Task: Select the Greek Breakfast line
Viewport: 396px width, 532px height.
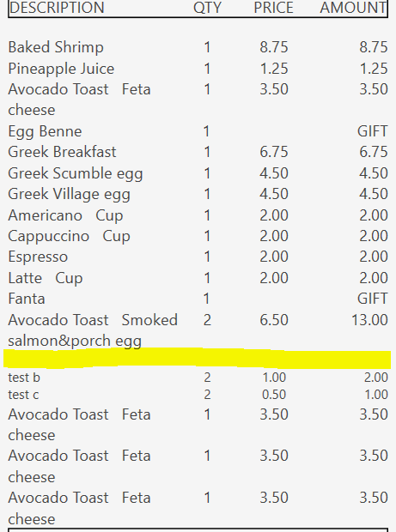Action: [198, 152]
